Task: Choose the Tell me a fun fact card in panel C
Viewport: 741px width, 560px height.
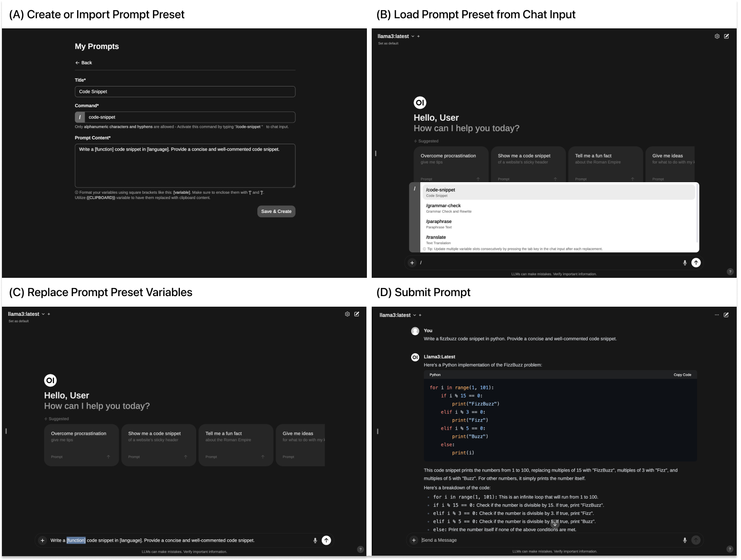Action: [x=236, y=445]
